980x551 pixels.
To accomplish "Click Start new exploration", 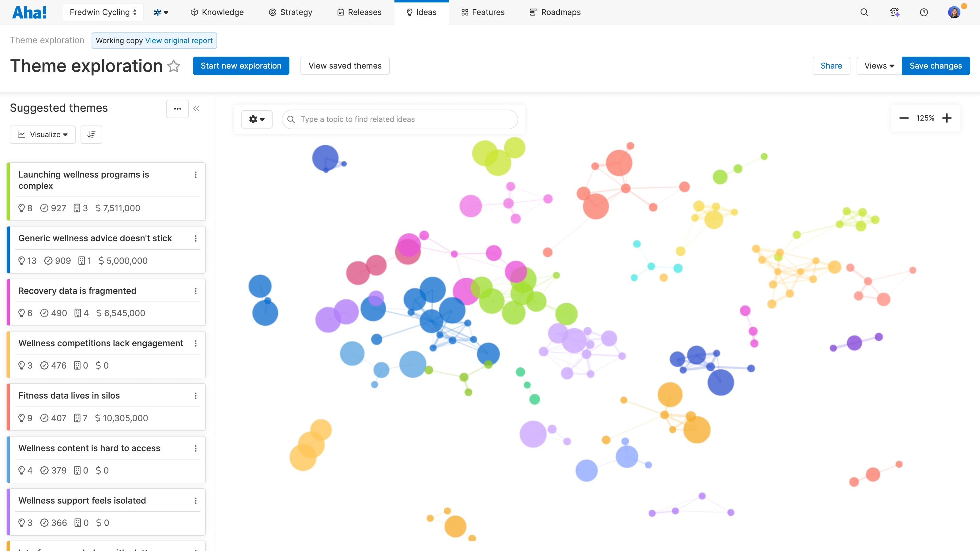I will tap(241, 66).
